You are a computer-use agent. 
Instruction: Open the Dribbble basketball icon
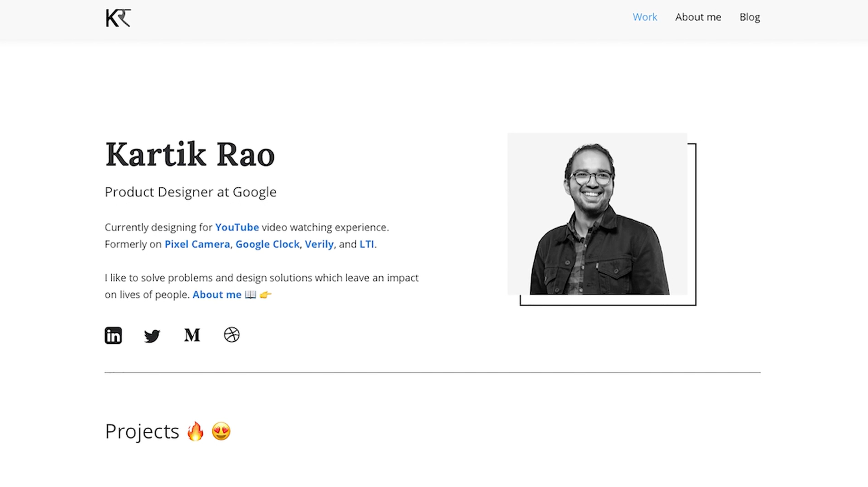pos(232,335)
